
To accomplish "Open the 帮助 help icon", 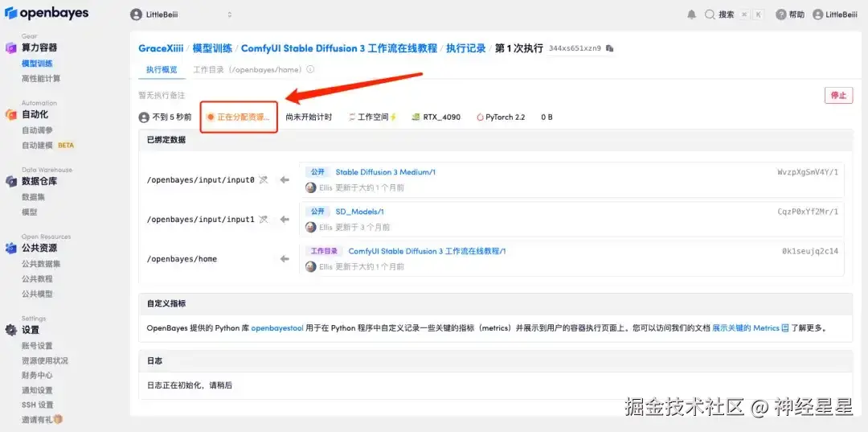I will coord(780,15).
